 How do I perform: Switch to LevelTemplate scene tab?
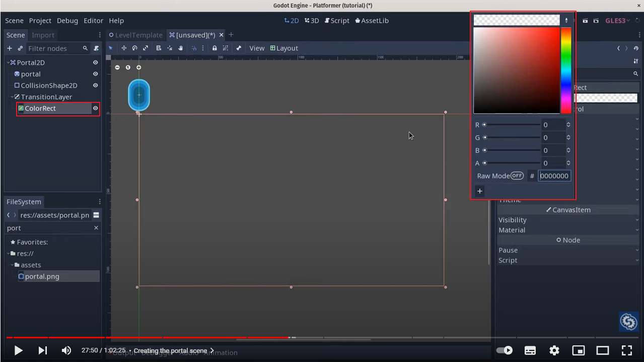click(x=136, y=35)
